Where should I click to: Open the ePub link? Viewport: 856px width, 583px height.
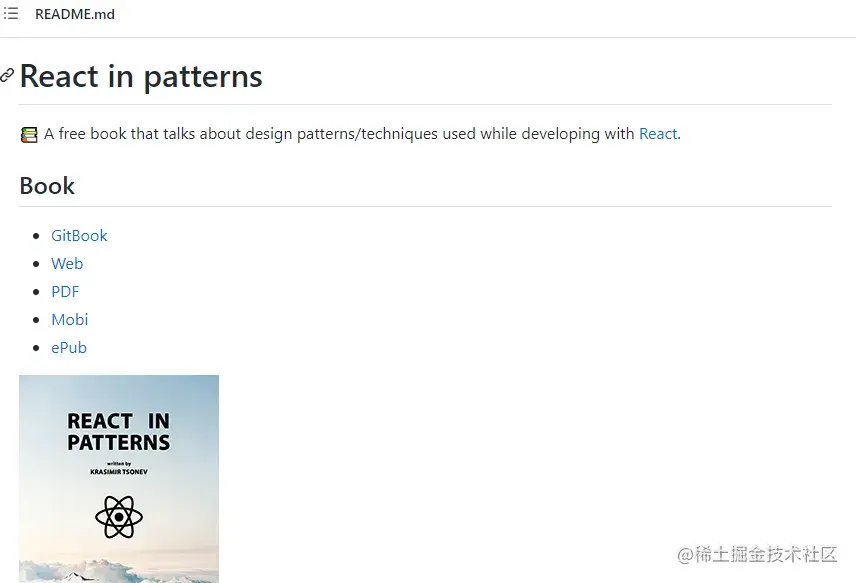pyautogui.click(x=69, y=347)
